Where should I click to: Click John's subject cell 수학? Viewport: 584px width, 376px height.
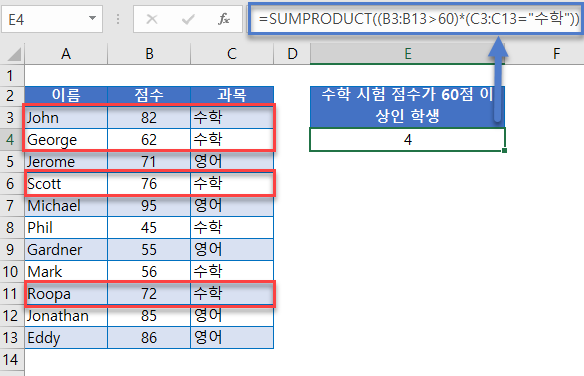(232, 118)
